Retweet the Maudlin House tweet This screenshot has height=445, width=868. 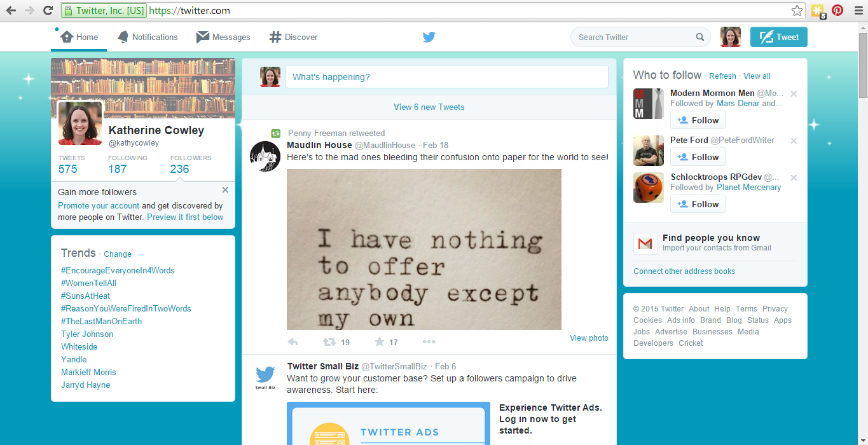tap(329, 342)
